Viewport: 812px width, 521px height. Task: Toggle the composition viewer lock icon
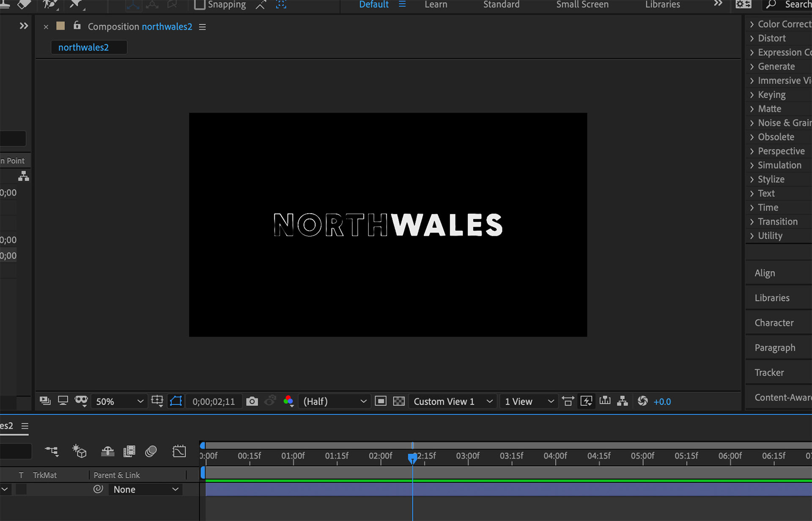(77, 26)
